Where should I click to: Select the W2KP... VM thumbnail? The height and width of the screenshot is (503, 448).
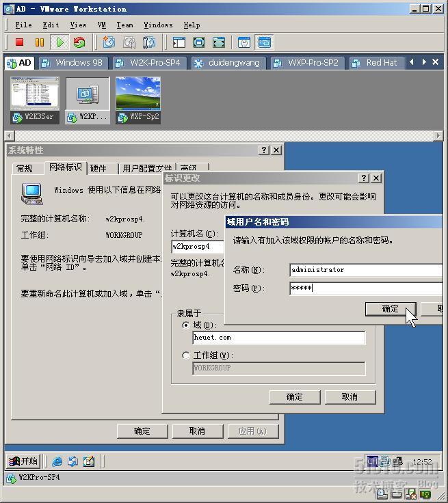coord(88,100)
